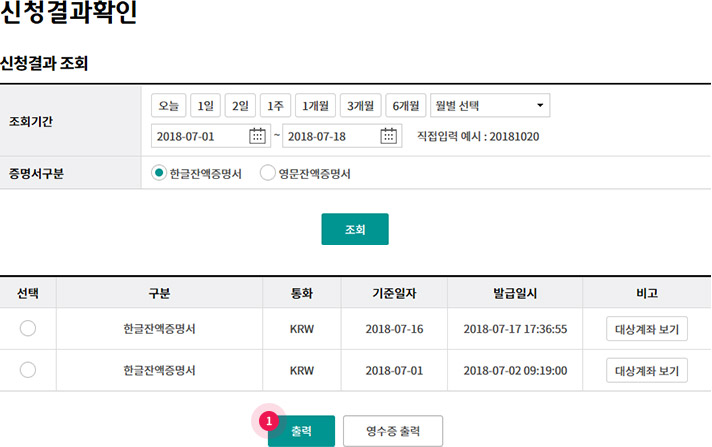712x447 pixels.
Task: Click the 출력 print button
Action: [x=302, y=431]
